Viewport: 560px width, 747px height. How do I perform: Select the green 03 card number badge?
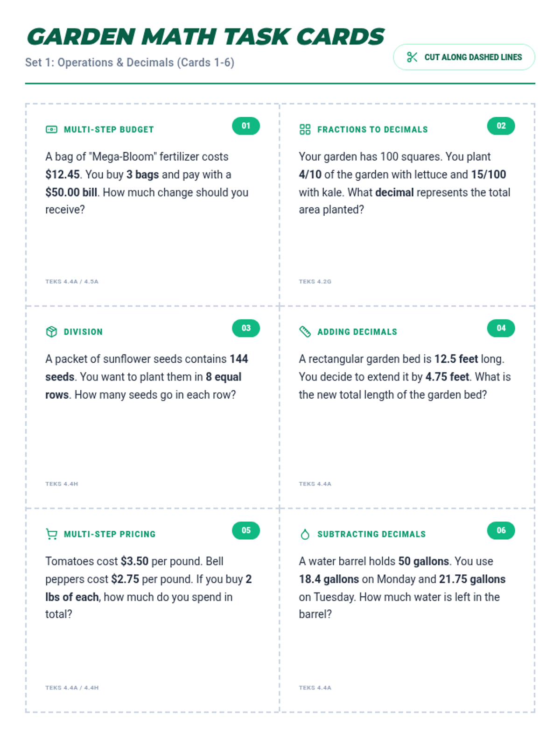coord(246,328)
